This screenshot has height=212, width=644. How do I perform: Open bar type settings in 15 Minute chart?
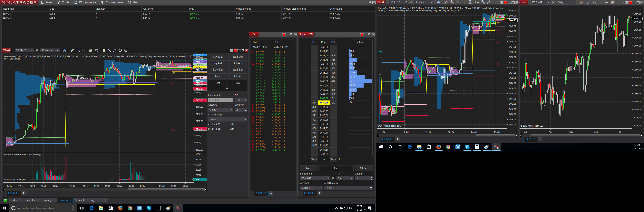pyautogui.click(x=65, y=50)
